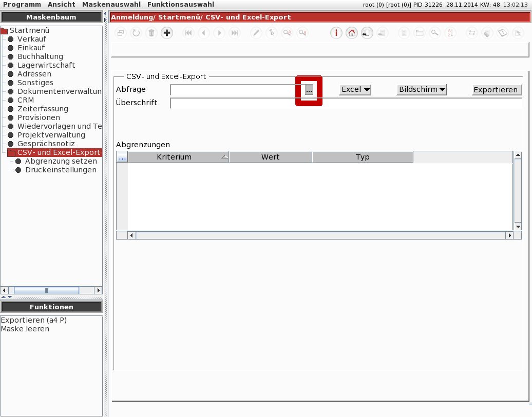Click the exit-door back icon
Image resolution: width=532 pixels, height=417 pixels.
click(x=367, y=33)
